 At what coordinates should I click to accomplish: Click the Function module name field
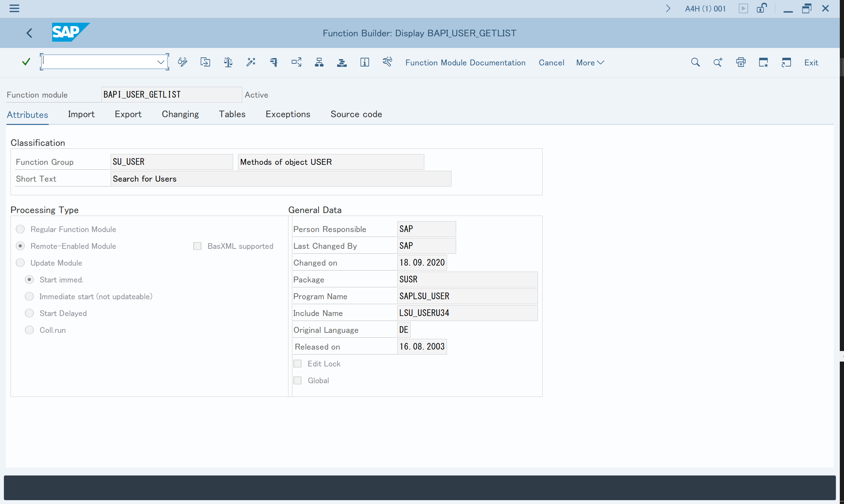coord(171,94)
